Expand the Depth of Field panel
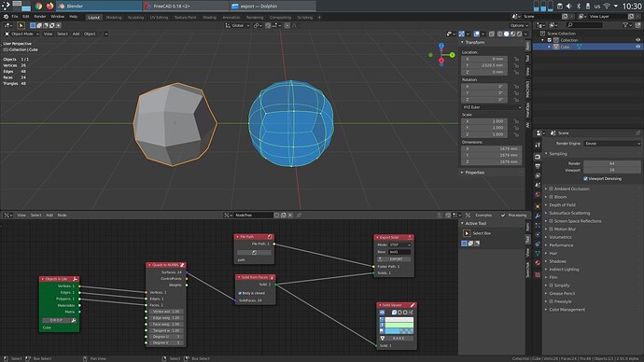This screenshot has height=362, width=644. click(562, 205)
